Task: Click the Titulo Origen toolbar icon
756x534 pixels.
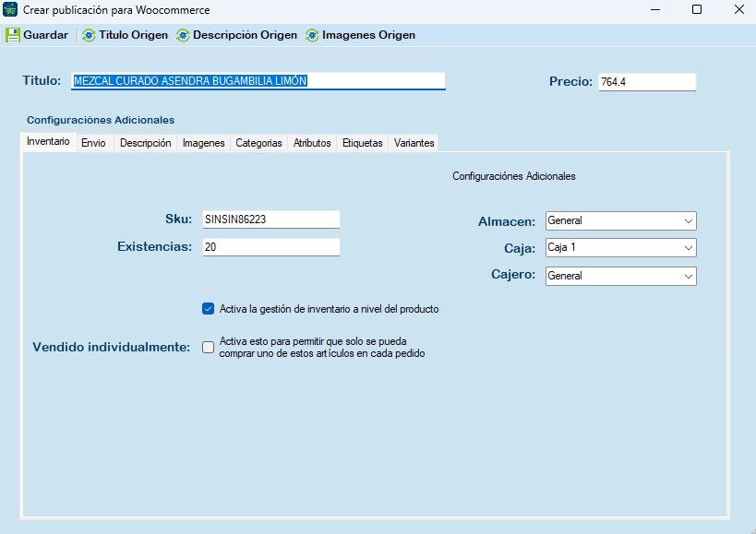Action: point(89,35)
